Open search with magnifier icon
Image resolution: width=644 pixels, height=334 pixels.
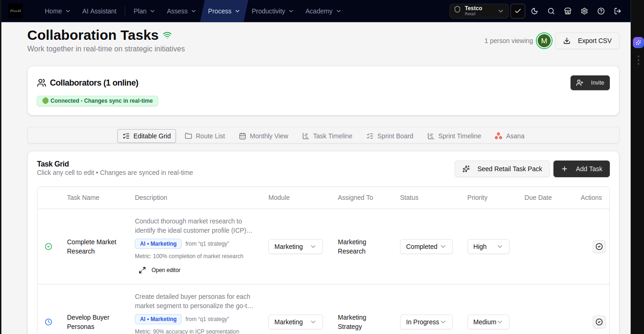coord(551,11)
